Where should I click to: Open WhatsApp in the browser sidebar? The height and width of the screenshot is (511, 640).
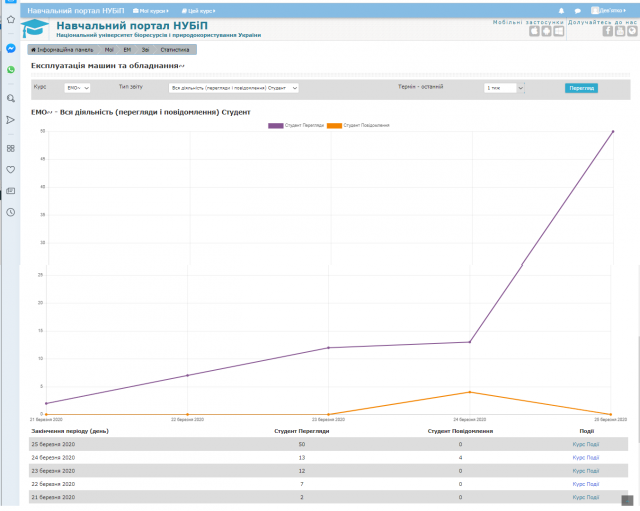[x=10, y=70]
